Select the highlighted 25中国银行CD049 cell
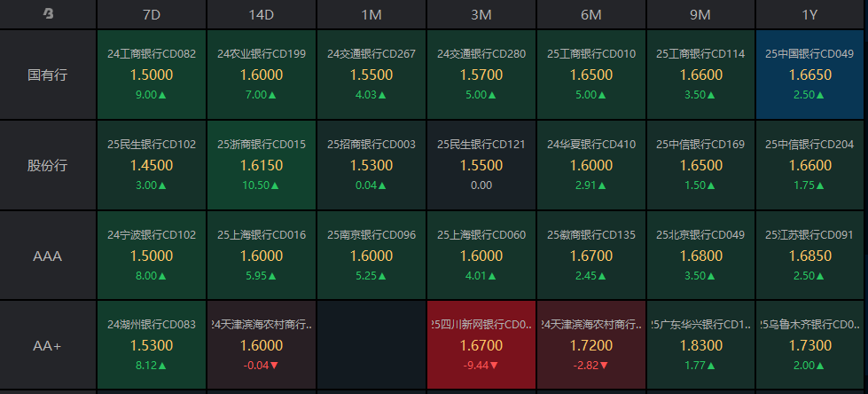This screenshot has height=394, width=868. [x=810, y=75]
